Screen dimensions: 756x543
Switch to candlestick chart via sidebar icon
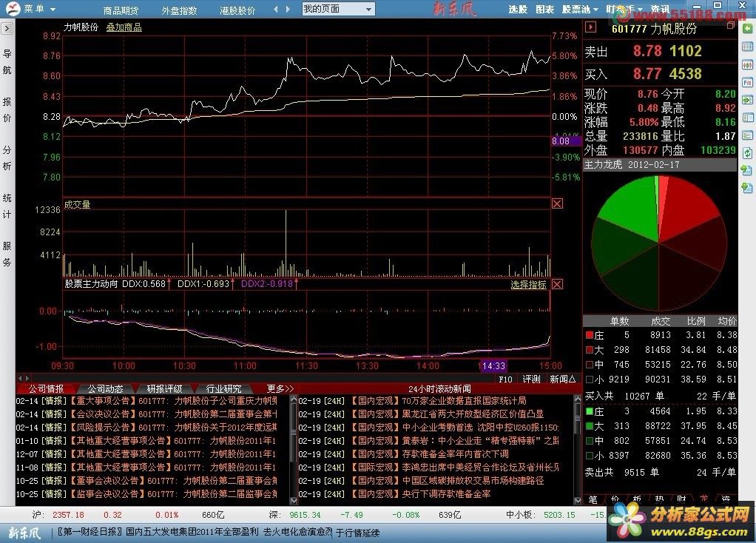click(747, 64)
